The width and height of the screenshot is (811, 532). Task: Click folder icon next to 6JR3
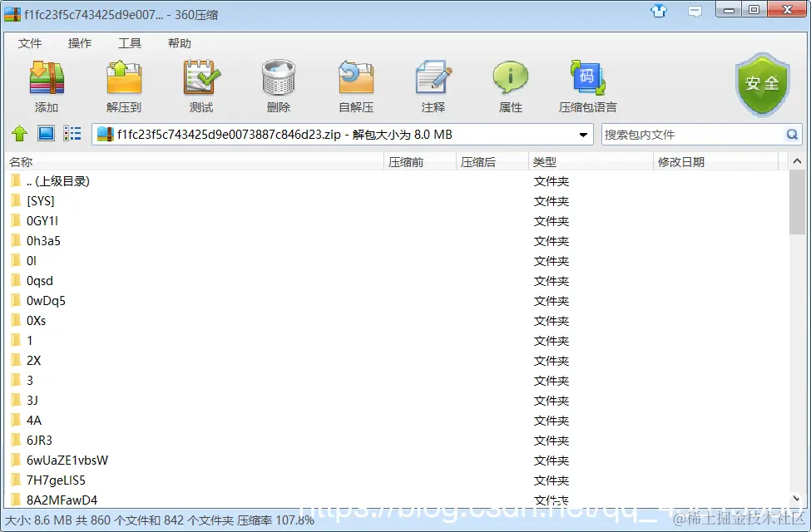[17, 440]
